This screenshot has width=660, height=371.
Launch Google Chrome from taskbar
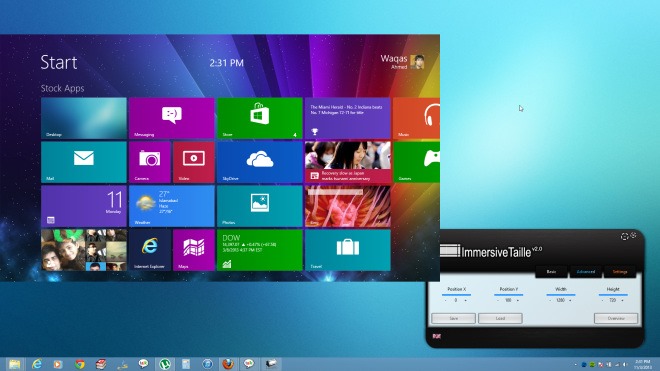click(x=79, y=364)
